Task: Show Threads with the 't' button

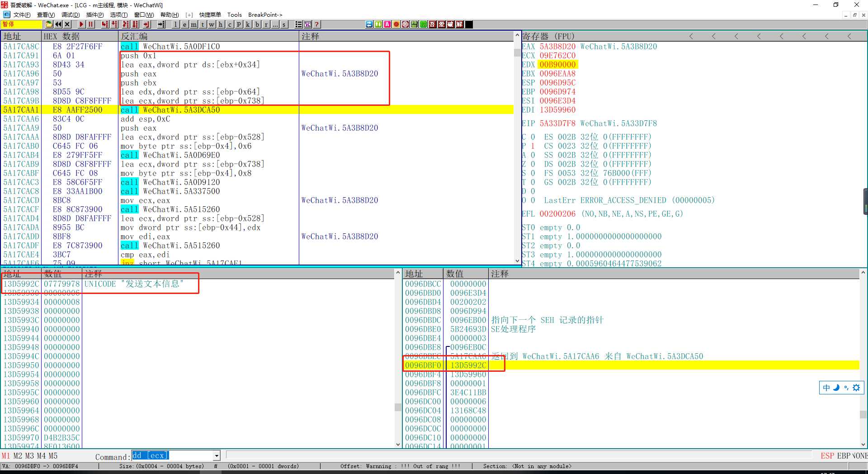Action: click(203, 24)
